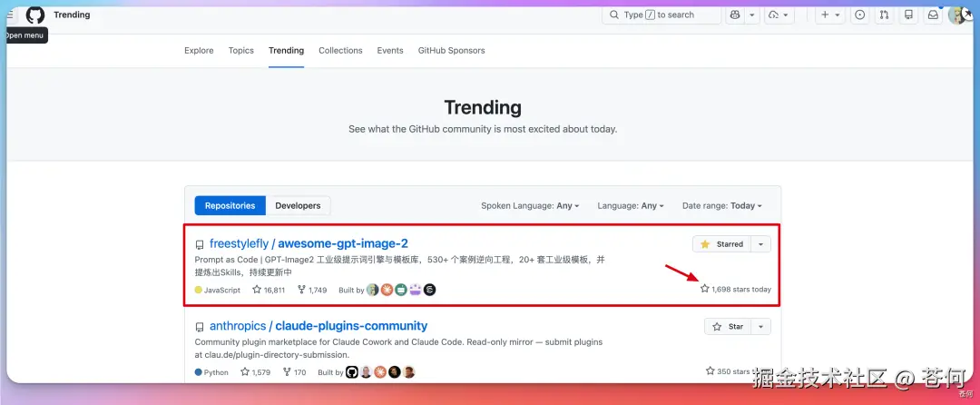Open the hamburger navigation menu
Viewport: 980px width, 405px height.
click(x=9, y=15)
